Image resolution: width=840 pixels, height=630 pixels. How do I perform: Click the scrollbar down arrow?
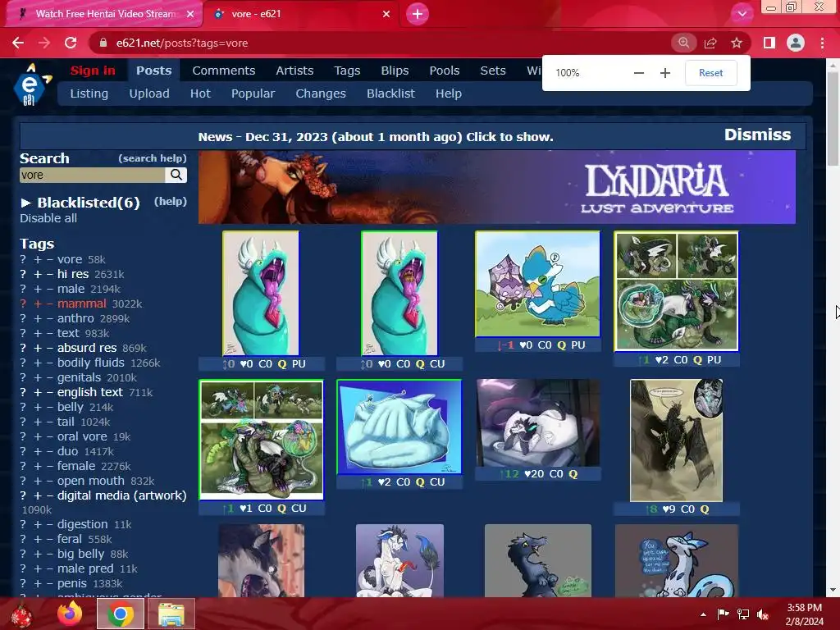[x=833, y=590]
